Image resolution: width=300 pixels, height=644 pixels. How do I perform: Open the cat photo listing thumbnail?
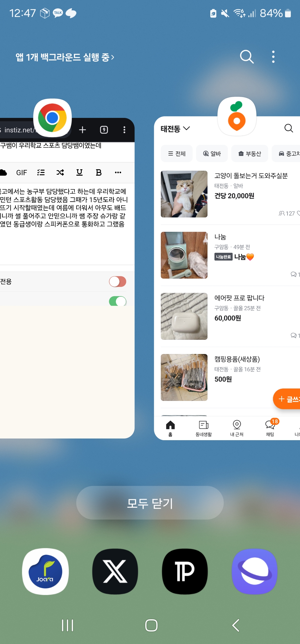click(184, 194)
